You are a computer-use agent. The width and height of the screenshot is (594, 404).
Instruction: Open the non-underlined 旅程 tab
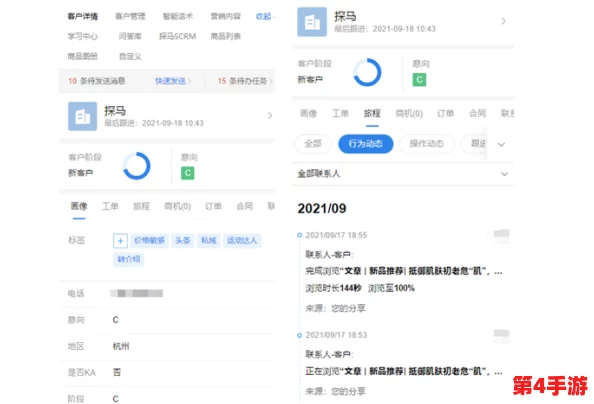click(x=141, y=206)
